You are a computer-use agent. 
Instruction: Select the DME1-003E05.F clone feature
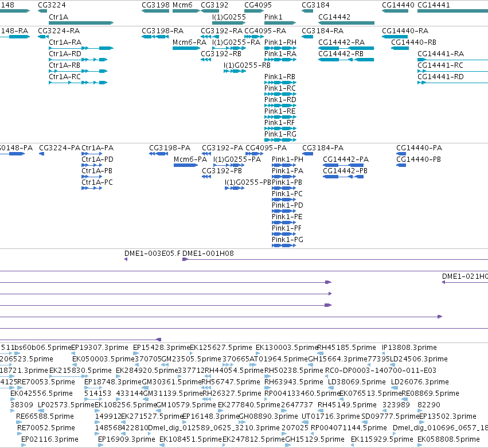point(126,259)
